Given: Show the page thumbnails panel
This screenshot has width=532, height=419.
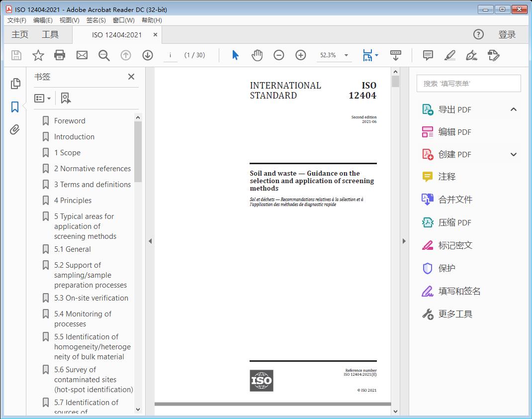Looking at the screenshot, I should coord(15,84).
